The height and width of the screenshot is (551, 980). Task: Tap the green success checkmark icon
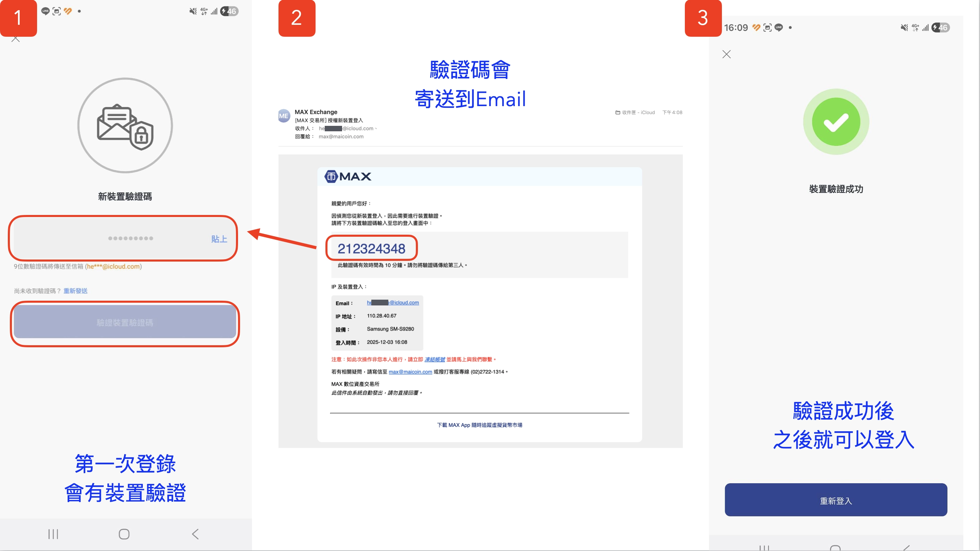click(x=836, y=122)
